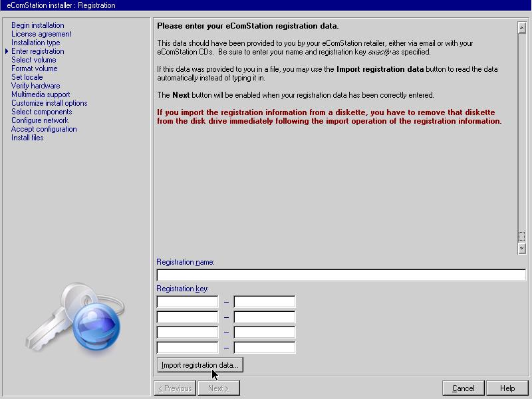Click the 'Registration name:' label

[186, 262]
